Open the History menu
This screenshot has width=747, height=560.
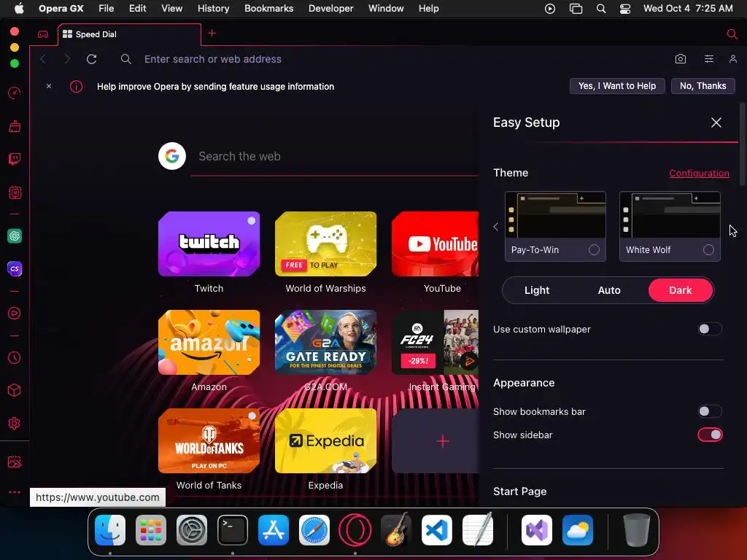(213, 9)
